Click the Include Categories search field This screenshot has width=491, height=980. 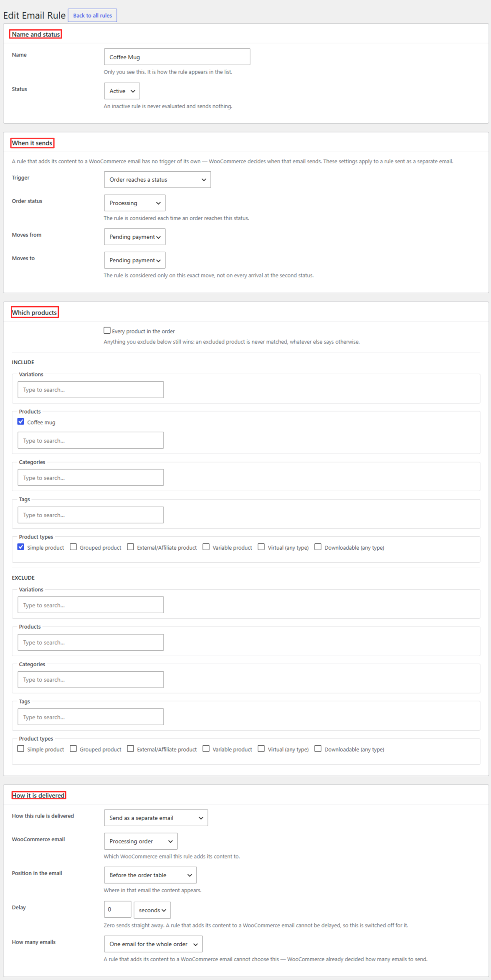pyautogui.click(x=91, y=477)
